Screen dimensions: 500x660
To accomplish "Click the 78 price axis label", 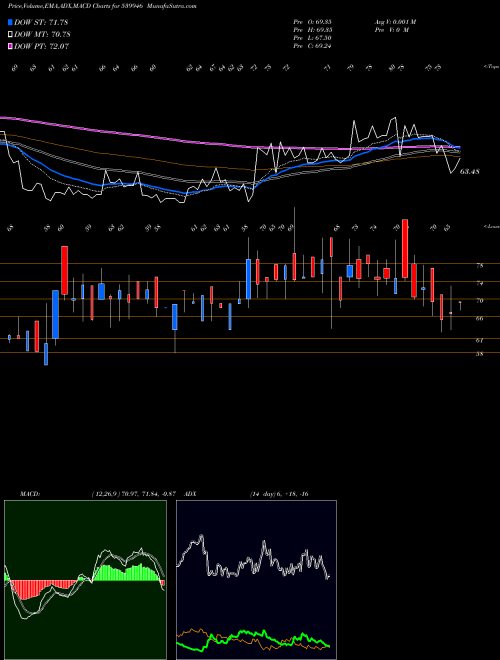I will (x=479, y=266).
